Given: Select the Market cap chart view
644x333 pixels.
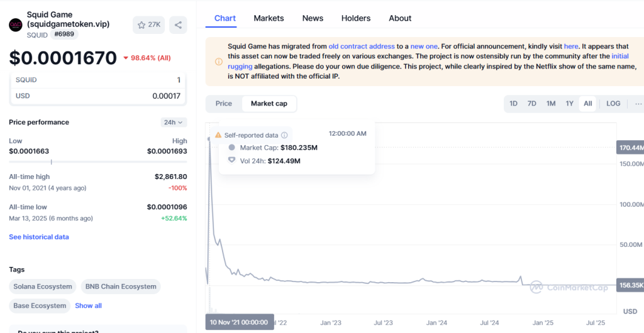Looking at the screenshot, I should [x=269, y=104].
